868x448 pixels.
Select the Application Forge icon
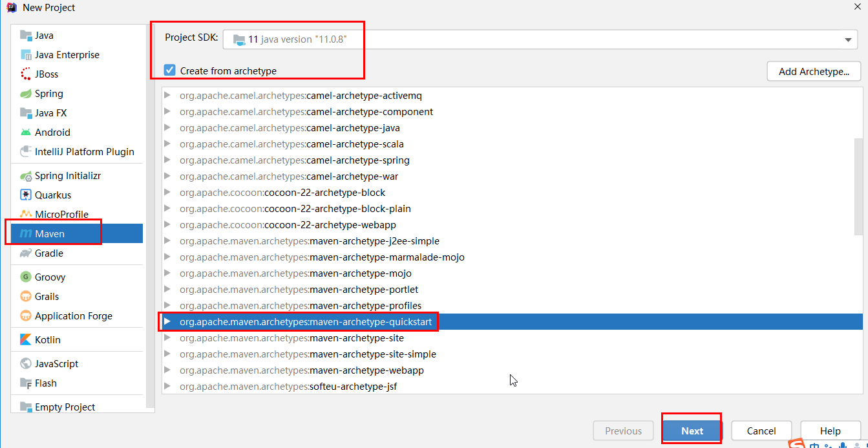pyautogui.click(x=26, y=316)
